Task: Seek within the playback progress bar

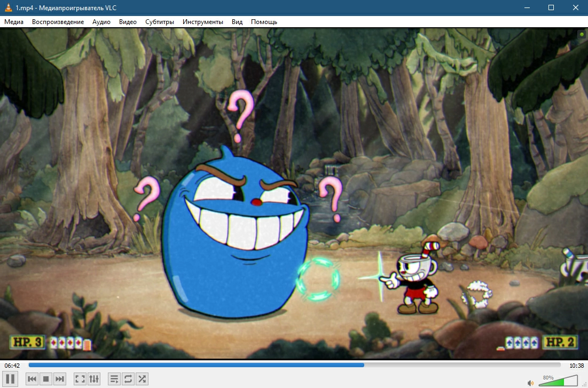Action: click(x=294, y=365)
